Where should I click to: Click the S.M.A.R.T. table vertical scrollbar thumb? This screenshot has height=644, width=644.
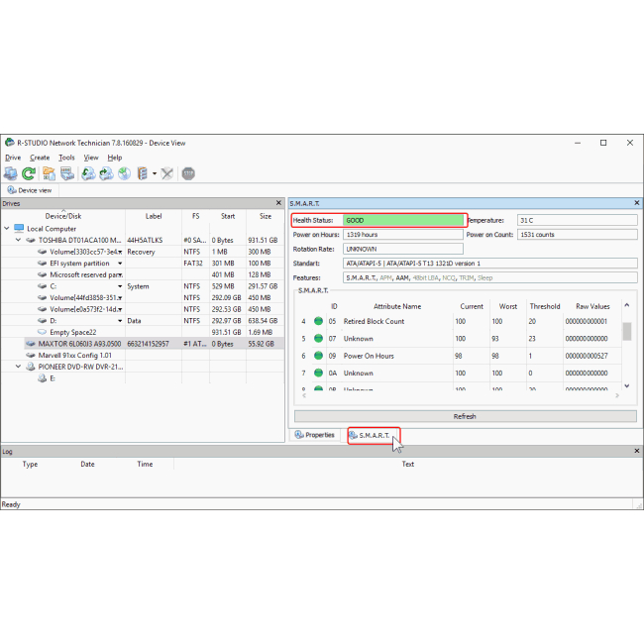pos(626,332)
